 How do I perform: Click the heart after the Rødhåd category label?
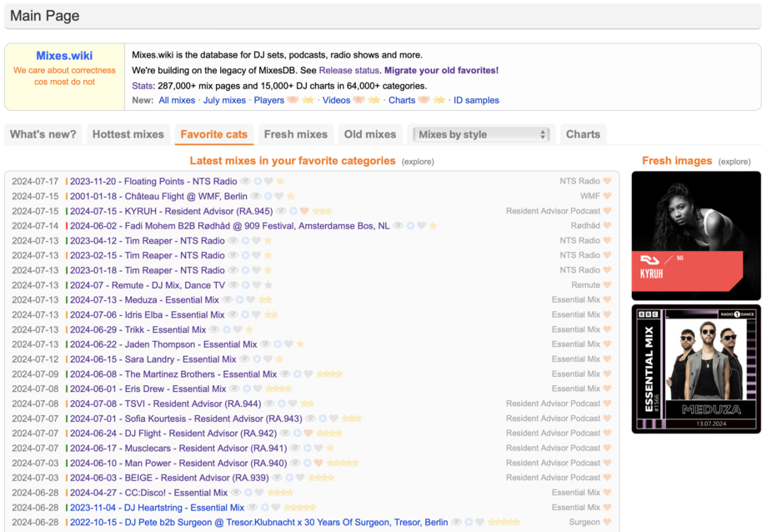[x=607, y=226]
